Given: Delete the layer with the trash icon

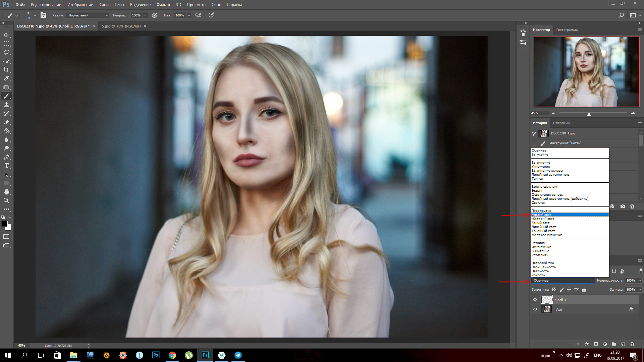Looking at the screenshot, I should coord(632,344).
